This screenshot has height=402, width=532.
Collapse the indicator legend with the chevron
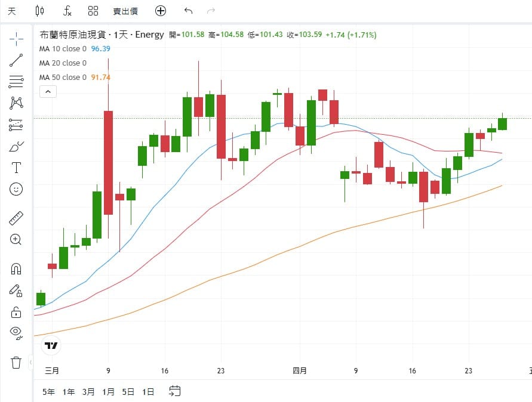pos(48,91)
